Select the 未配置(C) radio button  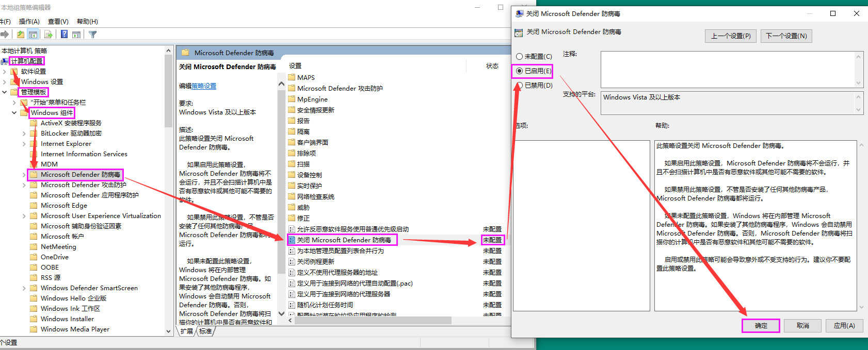(x=520, y=57)
